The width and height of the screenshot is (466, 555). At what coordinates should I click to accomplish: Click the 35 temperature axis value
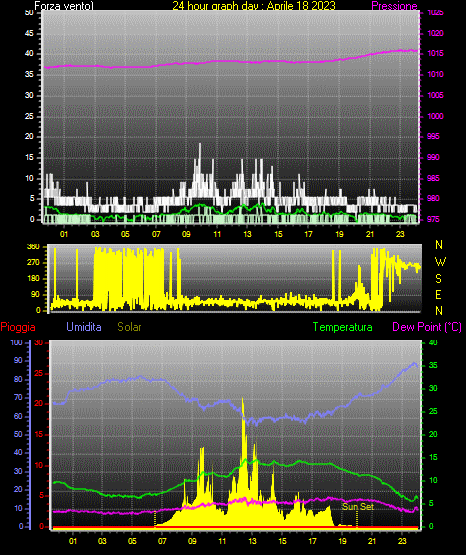tap(433, 365)
